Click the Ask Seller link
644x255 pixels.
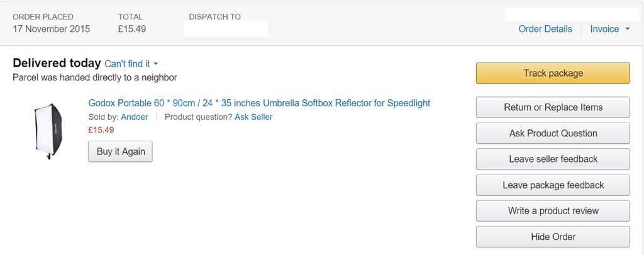[x=253, y=117]
